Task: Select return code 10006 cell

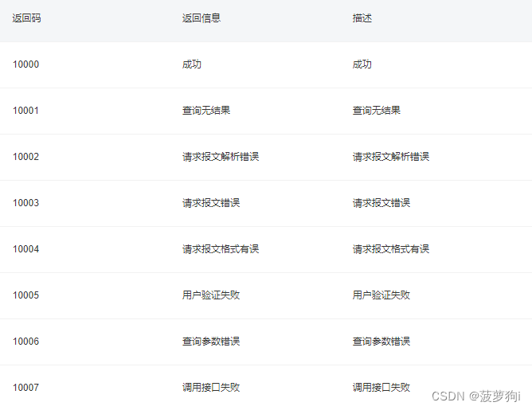Action: coord(25,342)
